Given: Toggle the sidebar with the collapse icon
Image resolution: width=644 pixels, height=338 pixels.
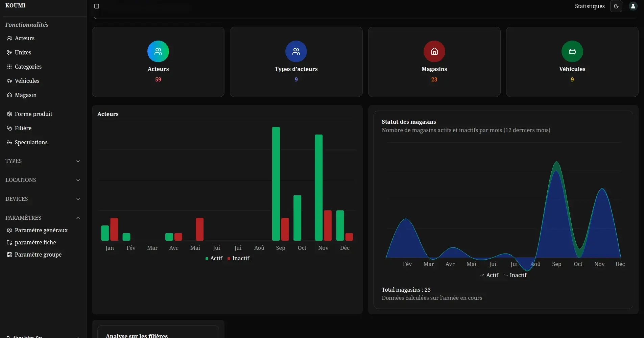Looking at the screenshot, I should pyautogui.click(x=97, y=6).
